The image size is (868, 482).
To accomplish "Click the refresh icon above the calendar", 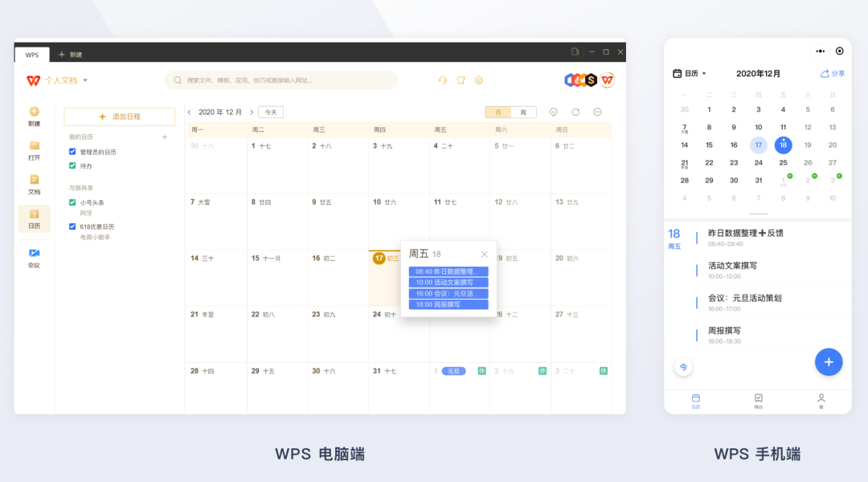I will click(x=575, y=112).
